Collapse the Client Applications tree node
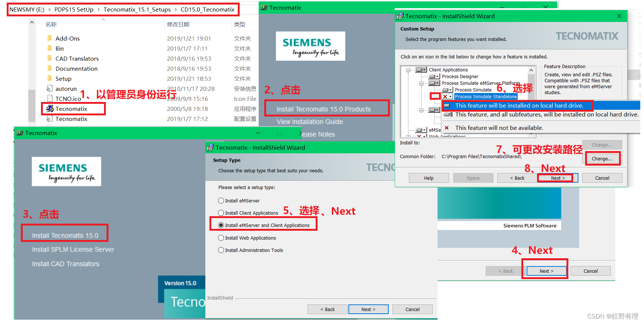This screenshot has width=644, height=323. 408,70
